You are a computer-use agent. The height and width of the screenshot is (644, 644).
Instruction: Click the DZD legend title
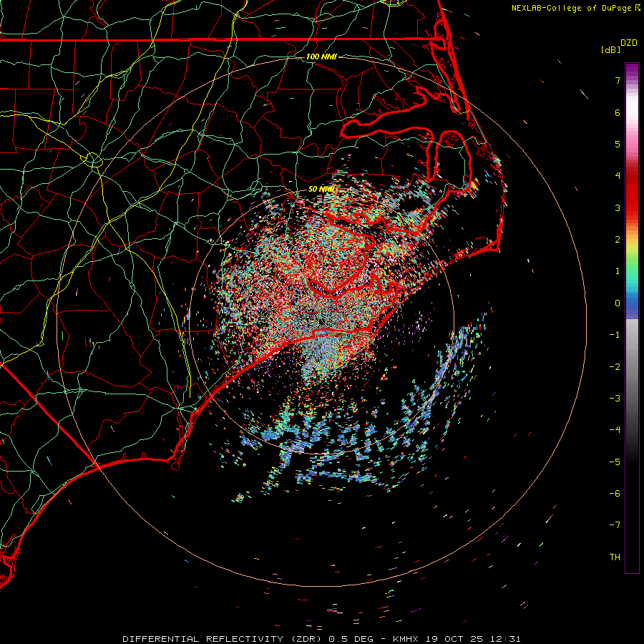point(629,43)
